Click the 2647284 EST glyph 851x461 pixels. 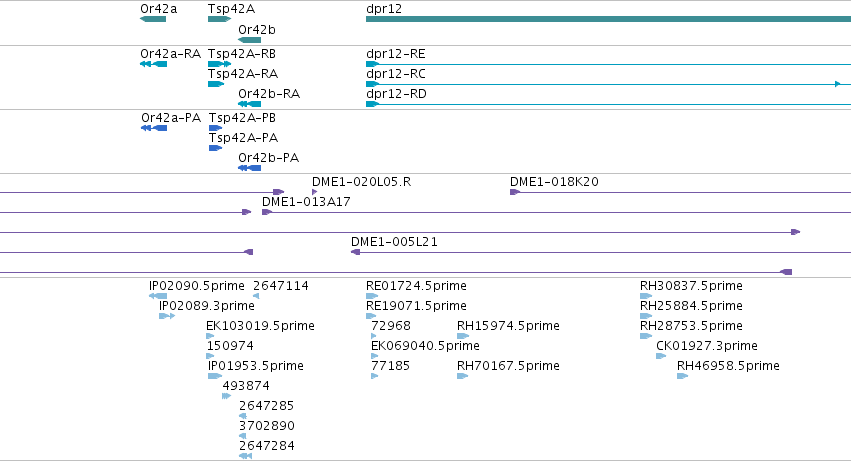pos(245,456)
